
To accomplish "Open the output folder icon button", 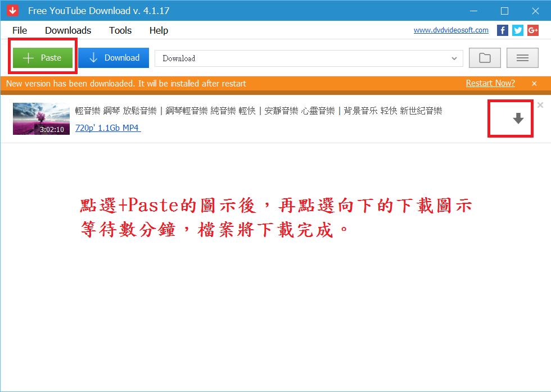I will (x=485, y=58).
